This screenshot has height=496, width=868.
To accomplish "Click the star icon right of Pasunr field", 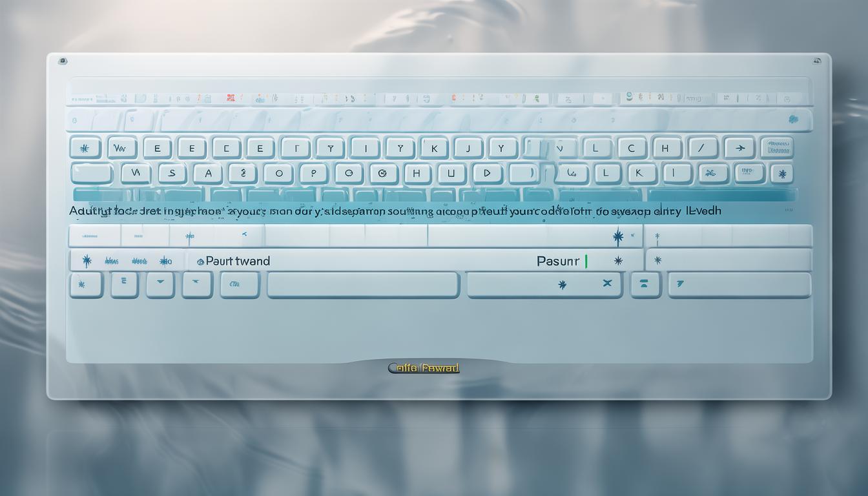I will click(x=618, y=261).
